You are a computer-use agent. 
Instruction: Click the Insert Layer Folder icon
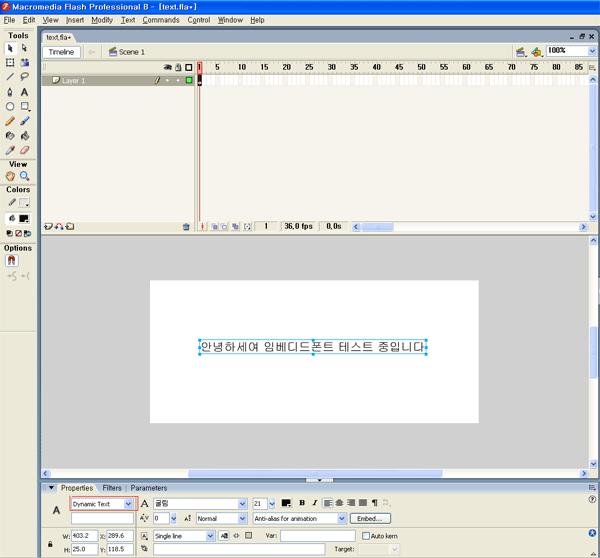(70, 227)
